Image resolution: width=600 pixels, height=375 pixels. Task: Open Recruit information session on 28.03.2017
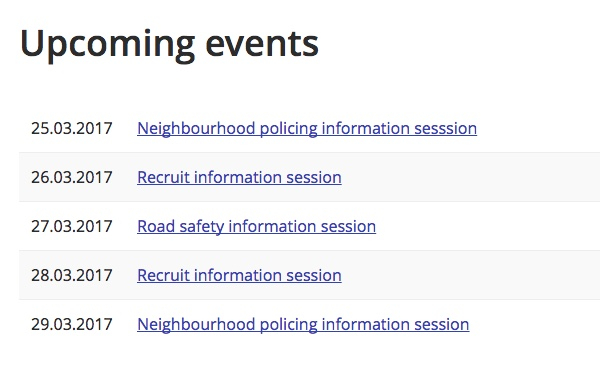click(239, 276)
